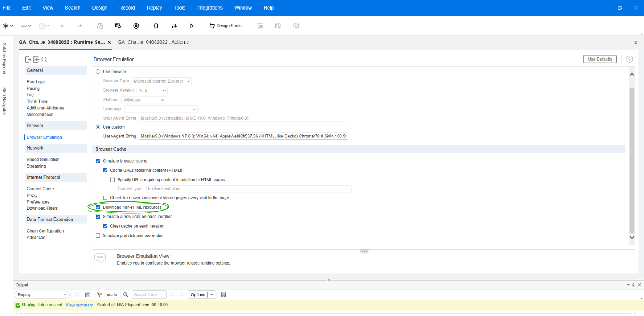Click the Search term input field
This screenshot has width=644, height=316.
pos(149,295)
